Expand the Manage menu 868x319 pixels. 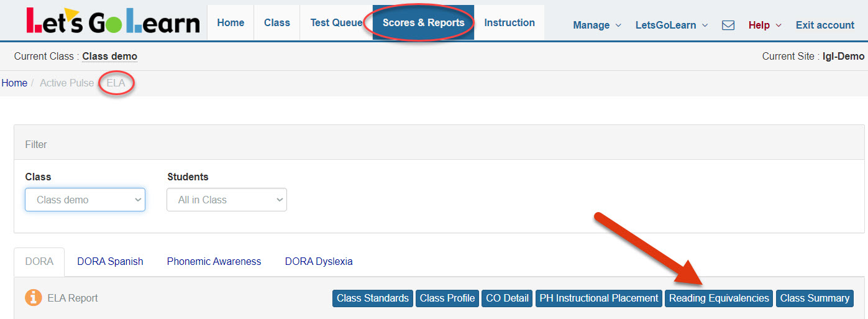596,25
